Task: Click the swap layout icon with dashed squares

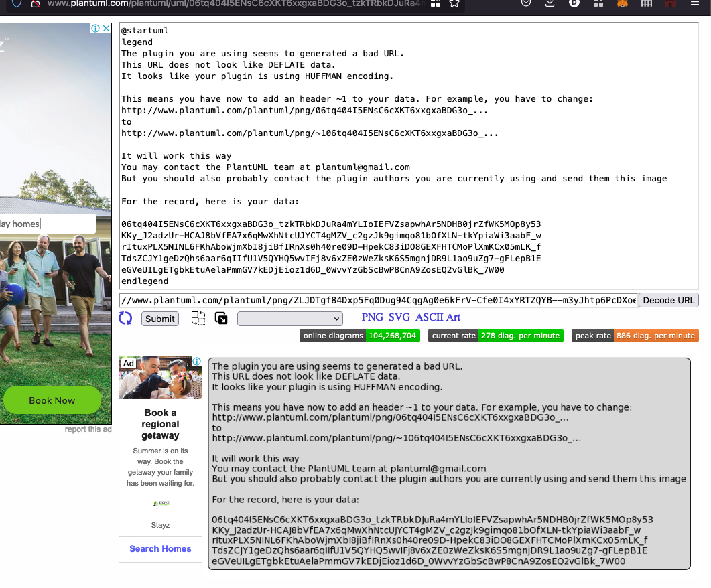Action: click(198, 318)
